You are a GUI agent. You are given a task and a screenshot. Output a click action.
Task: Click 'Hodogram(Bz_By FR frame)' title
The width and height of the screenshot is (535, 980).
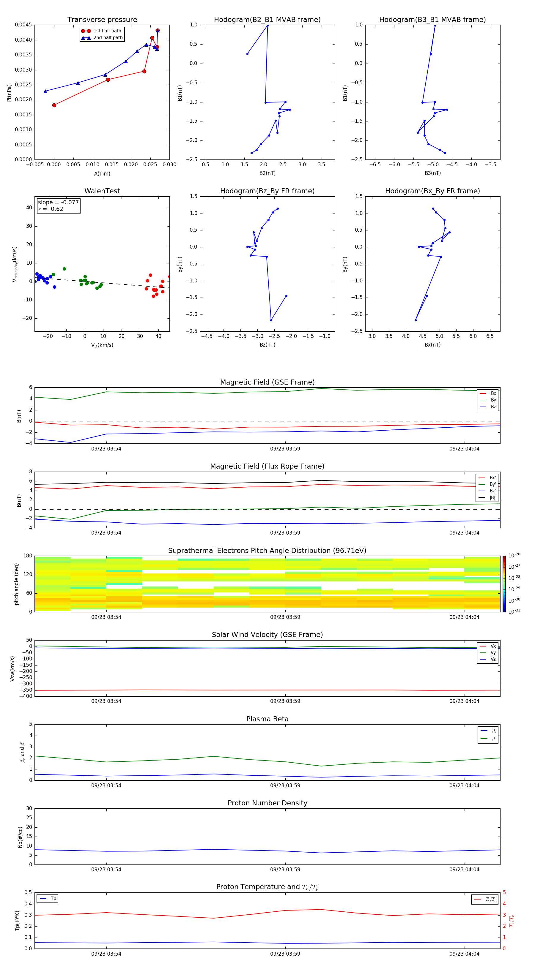[267, 191]
